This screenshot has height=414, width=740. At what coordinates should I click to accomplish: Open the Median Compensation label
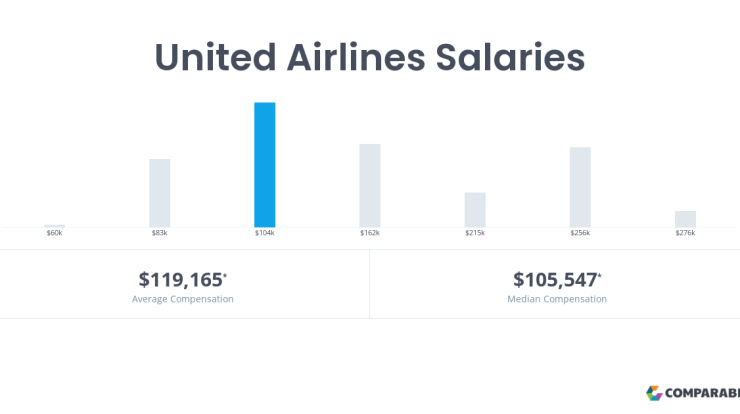pyautogui.click(x=557, y=299)
